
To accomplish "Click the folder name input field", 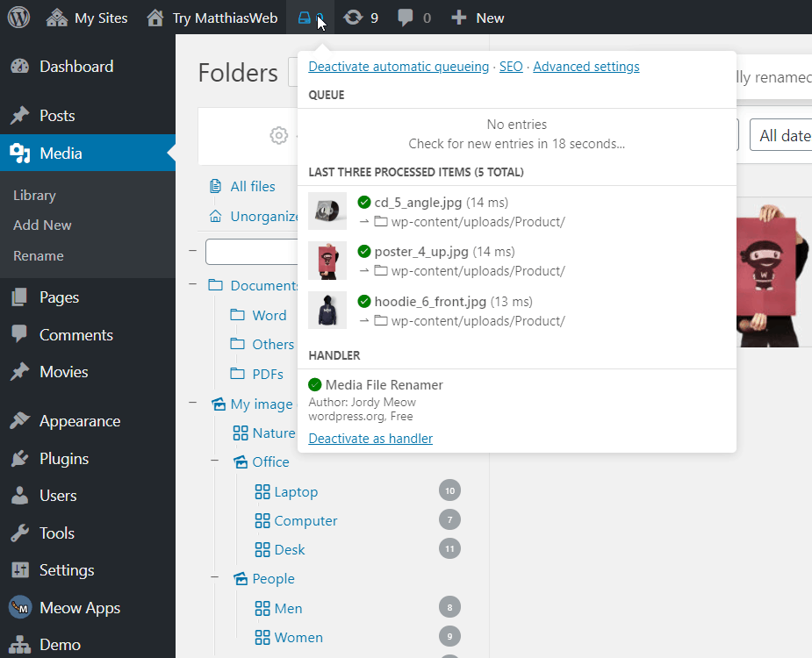I will [x=251, y=252].
